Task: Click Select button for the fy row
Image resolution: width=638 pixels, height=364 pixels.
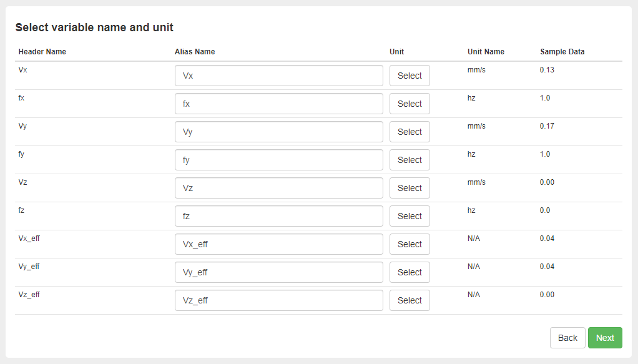Action: point(410,160)
